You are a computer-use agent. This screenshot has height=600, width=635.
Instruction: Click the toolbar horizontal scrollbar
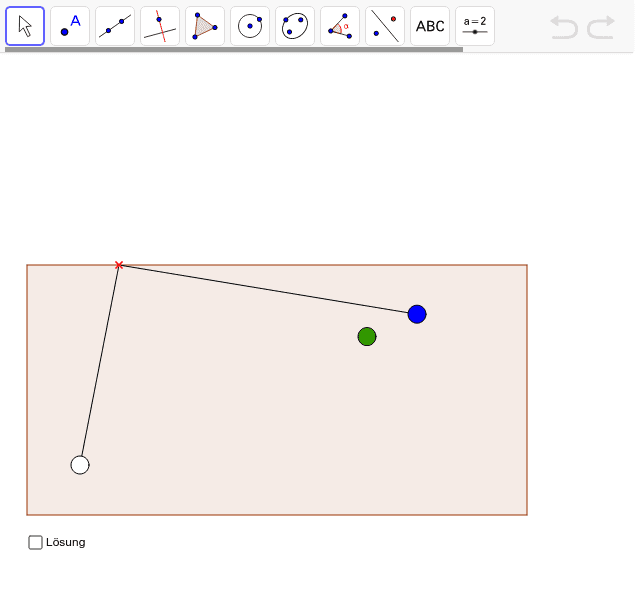click(x=234, y=49)
